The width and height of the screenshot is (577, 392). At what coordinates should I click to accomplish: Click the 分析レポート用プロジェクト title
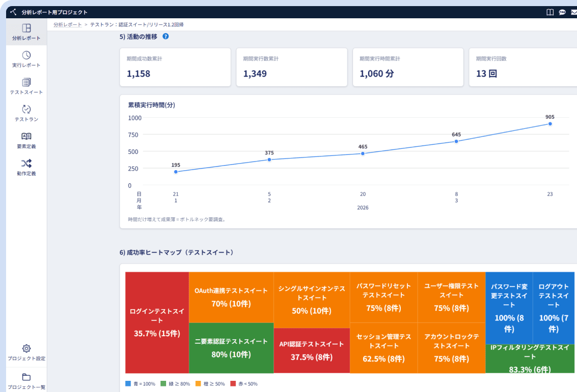(x=54, y=12)
